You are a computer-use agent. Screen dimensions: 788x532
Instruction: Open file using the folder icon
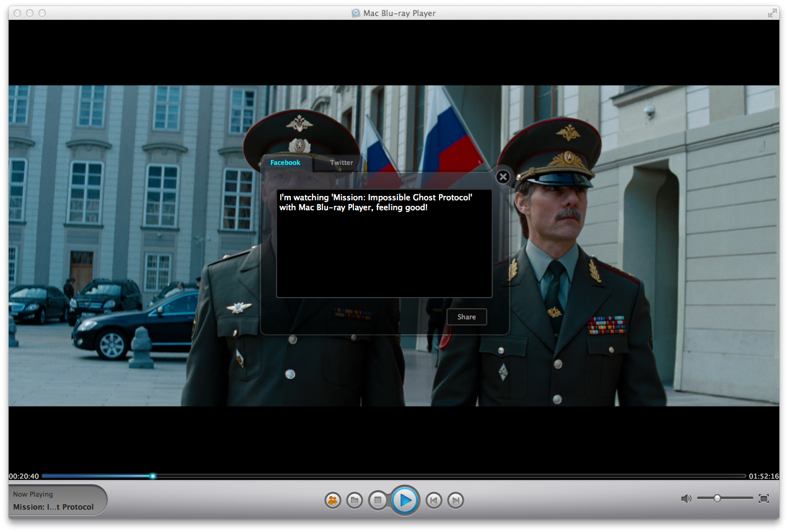click(355, 500)
